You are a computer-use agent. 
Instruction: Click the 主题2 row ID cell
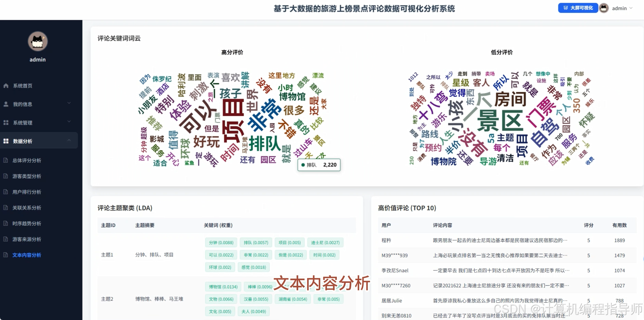tap(107, 299)
